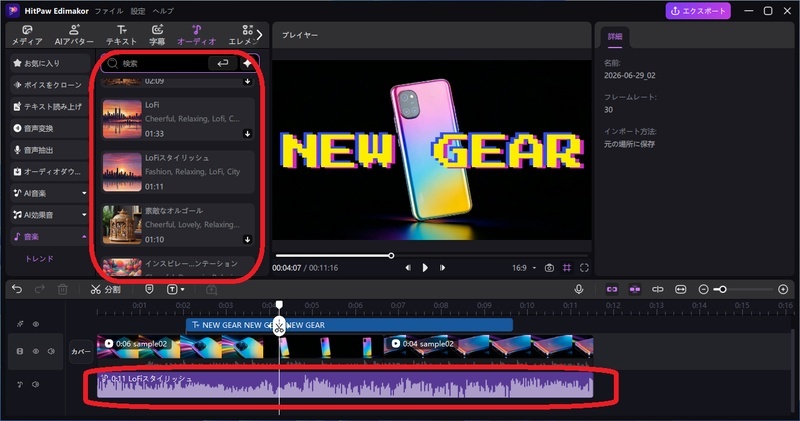
Task: Toggle the timeline snapping button
Action: tap(635, 289)
